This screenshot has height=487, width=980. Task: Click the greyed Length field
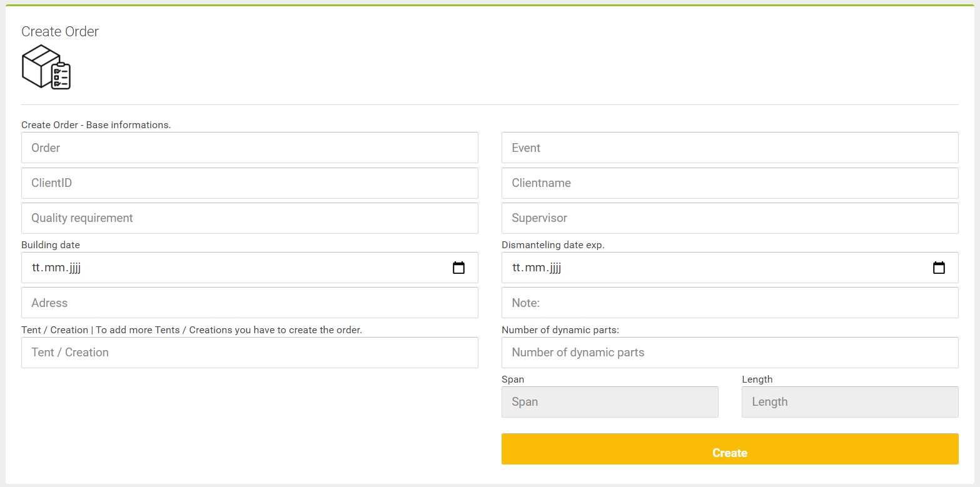tap(850, 402)
